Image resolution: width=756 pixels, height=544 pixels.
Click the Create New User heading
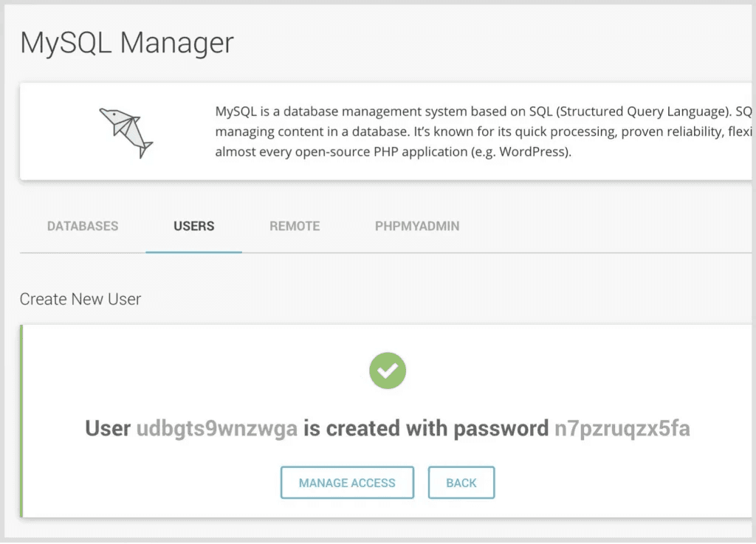click(x=80, y=299)
